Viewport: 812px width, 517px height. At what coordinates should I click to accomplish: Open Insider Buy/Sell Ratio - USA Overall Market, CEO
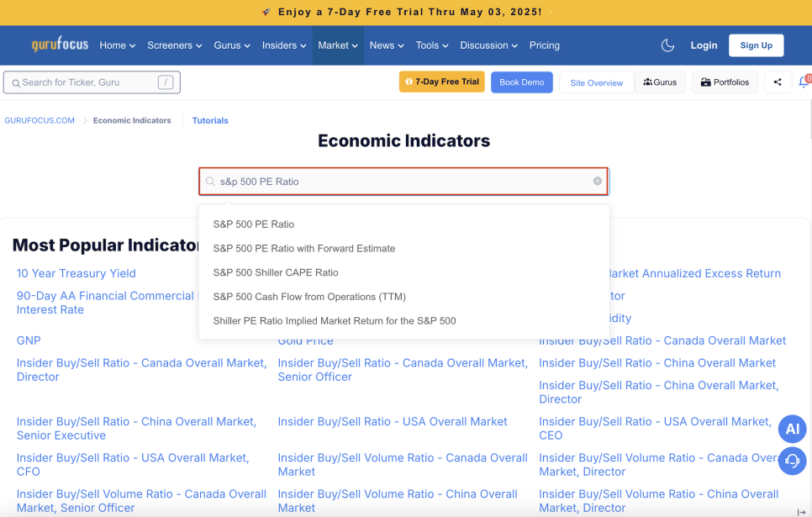coord(655,429)
